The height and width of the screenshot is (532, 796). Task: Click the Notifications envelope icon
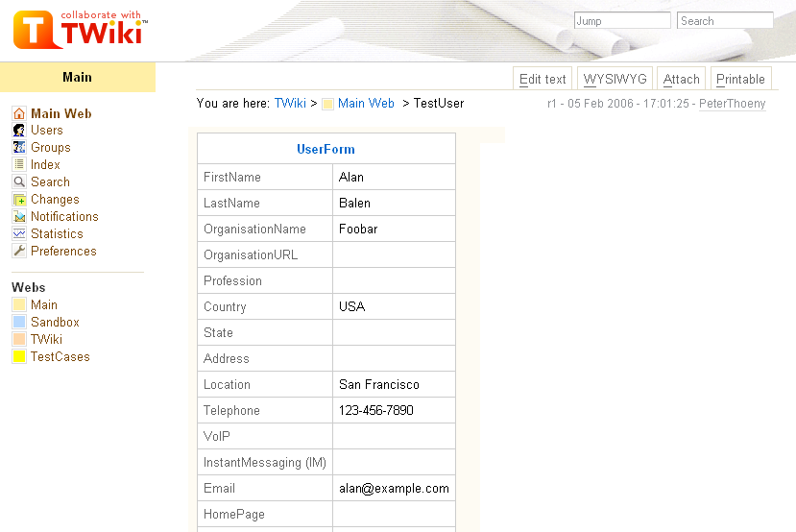coord(19,217)
